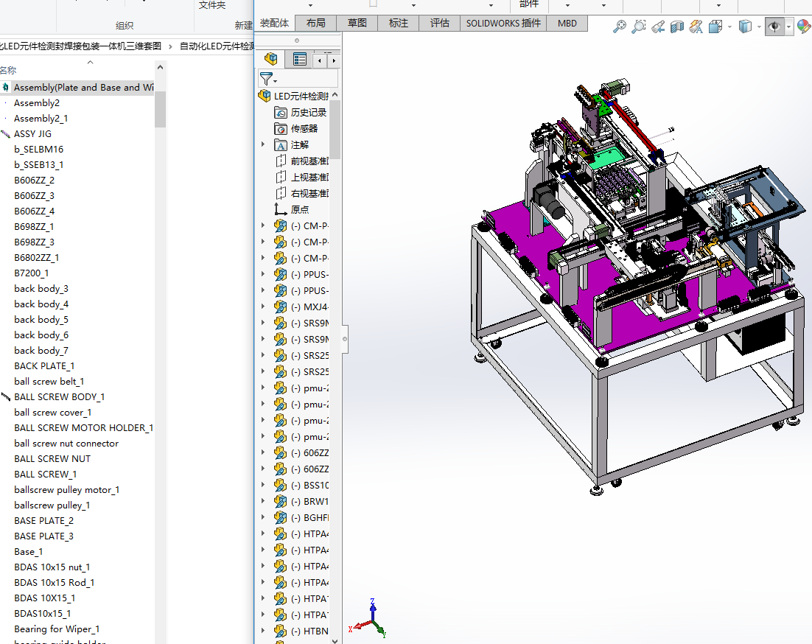Expand the BSS10 component in the tree

tap(263, 485)
